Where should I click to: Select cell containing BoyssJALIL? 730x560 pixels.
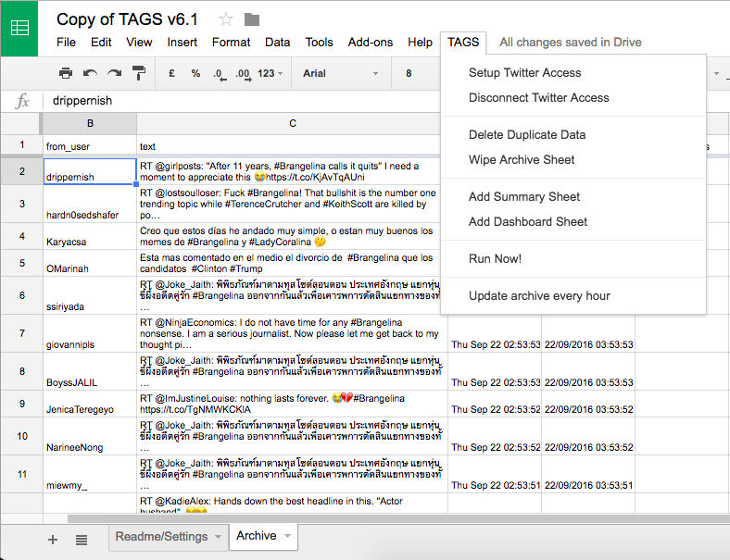pos(90,371)
